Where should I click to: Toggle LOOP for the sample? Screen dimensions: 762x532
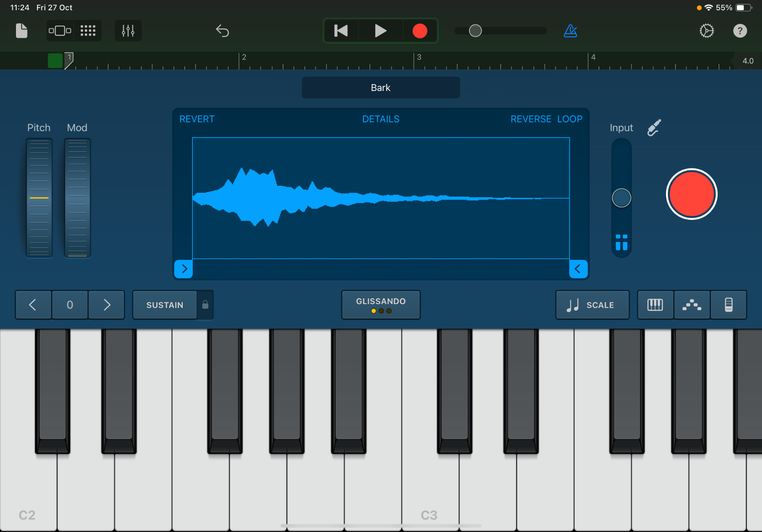570,119
